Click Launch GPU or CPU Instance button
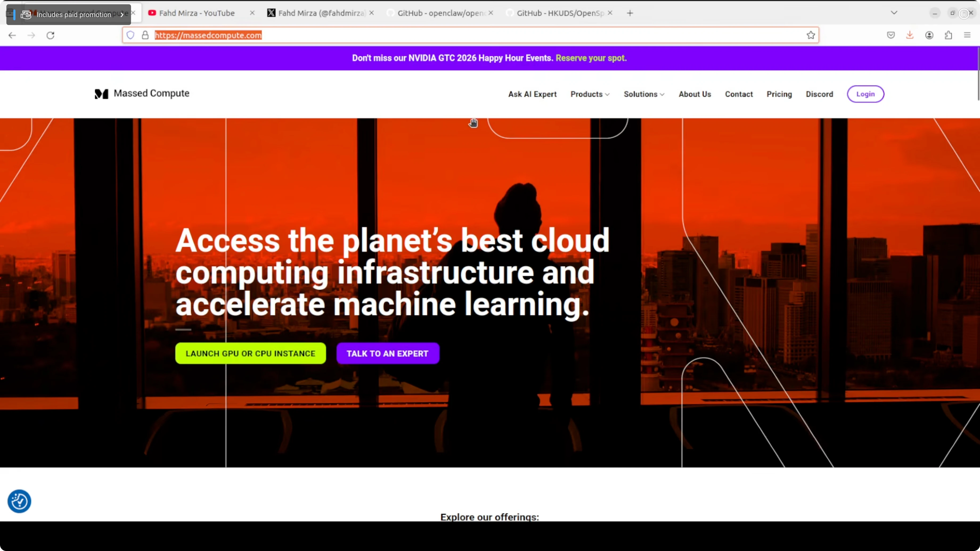Image resolution: width=980 pixels, height=551 pixels. [250, 353]
